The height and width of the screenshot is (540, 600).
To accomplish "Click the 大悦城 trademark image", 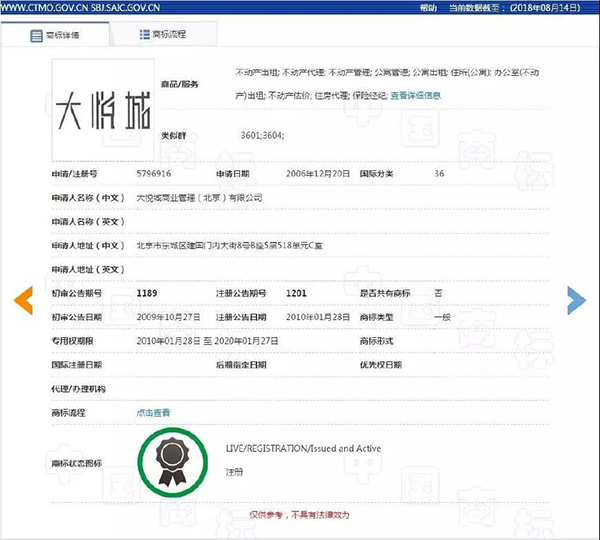I will point(103,110).
